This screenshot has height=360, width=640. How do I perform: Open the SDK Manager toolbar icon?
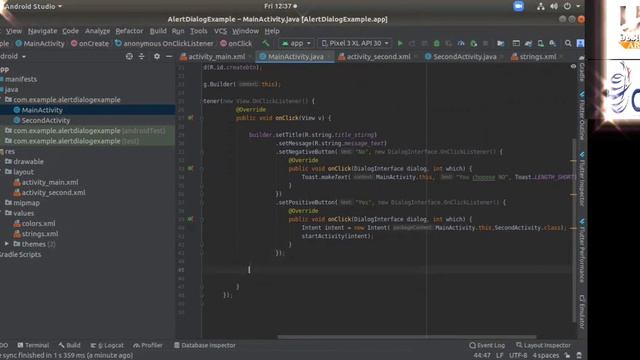553,43
